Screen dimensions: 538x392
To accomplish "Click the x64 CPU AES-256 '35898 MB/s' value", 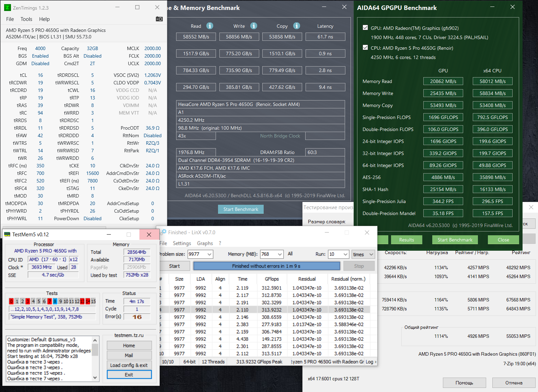I will (492, 177).
